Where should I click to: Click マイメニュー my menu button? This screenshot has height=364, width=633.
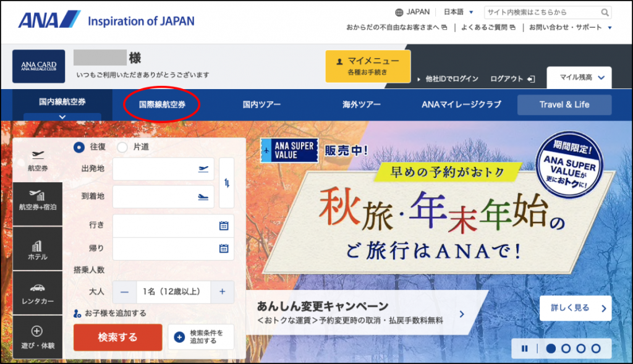point(368,66)
